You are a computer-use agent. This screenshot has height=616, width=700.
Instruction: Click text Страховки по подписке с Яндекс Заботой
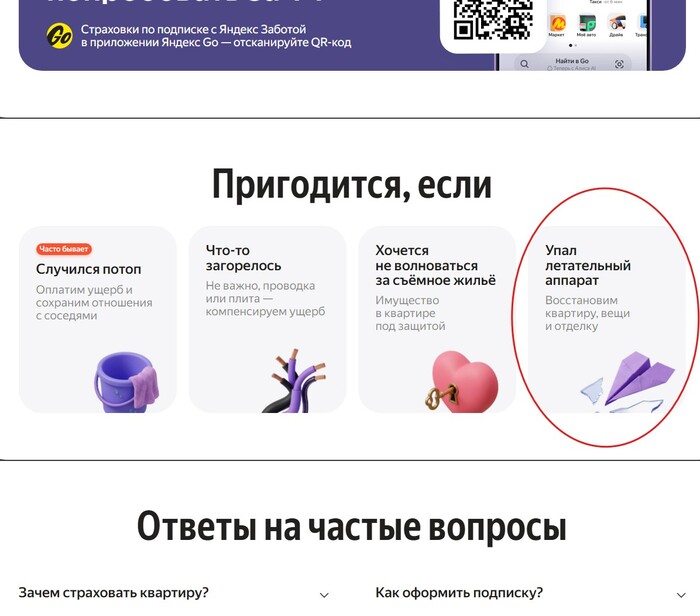tap(193, 29)
